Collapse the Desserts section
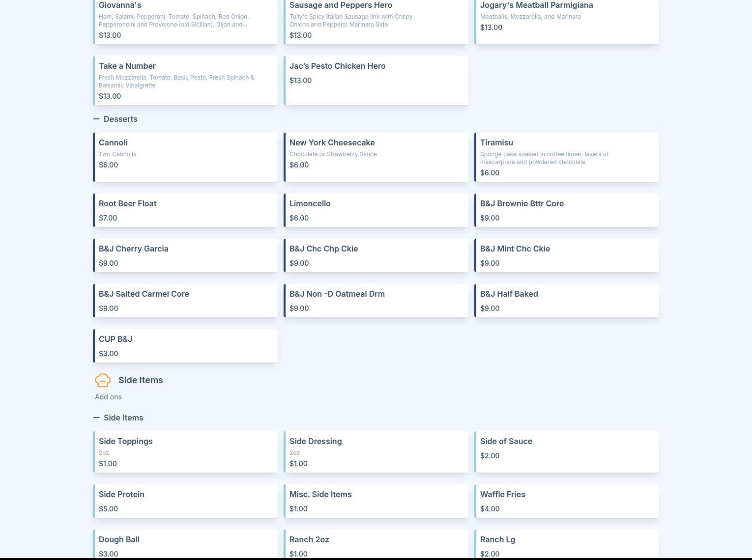 [x=96, y=119]
